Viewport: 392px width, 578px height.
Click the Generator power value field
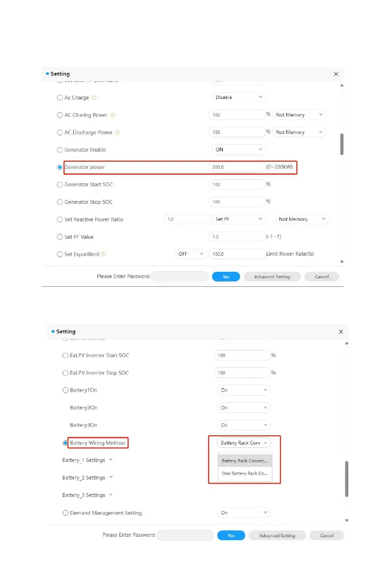pyautogui.click(x=237, y=167)
